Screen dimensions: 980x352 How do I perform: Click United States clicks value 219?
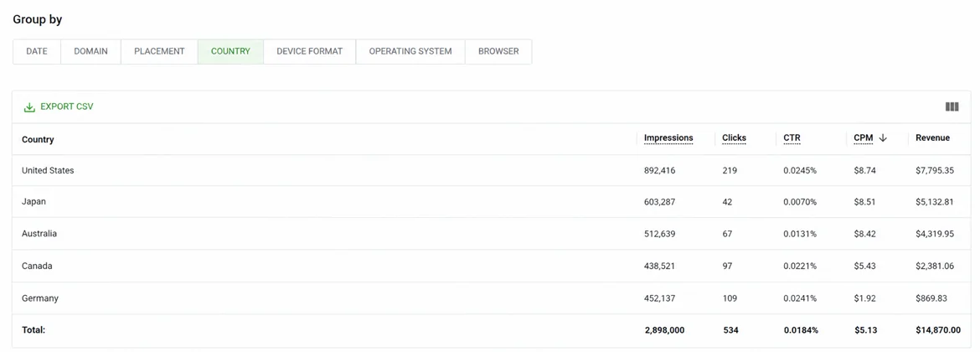(730, 170)
